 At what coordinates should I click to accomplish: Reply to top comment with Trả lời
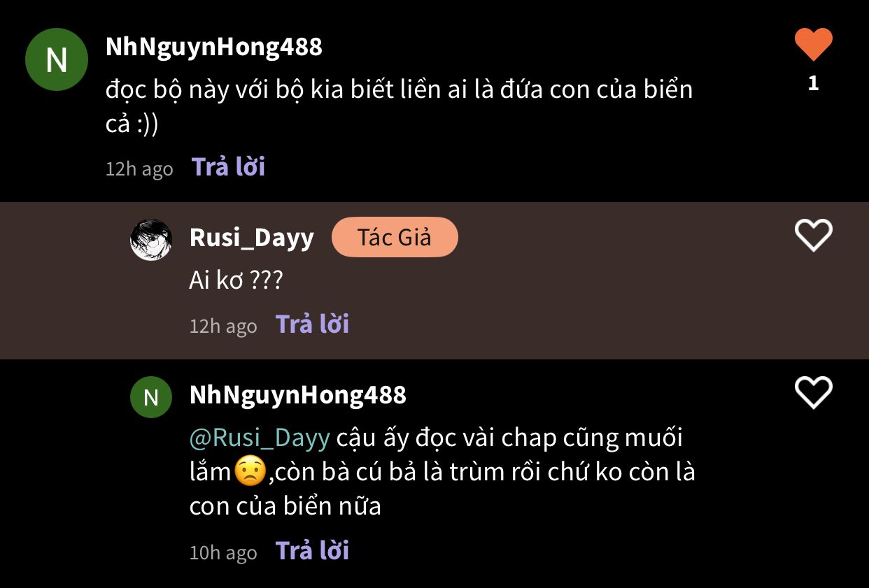(229, 167)
